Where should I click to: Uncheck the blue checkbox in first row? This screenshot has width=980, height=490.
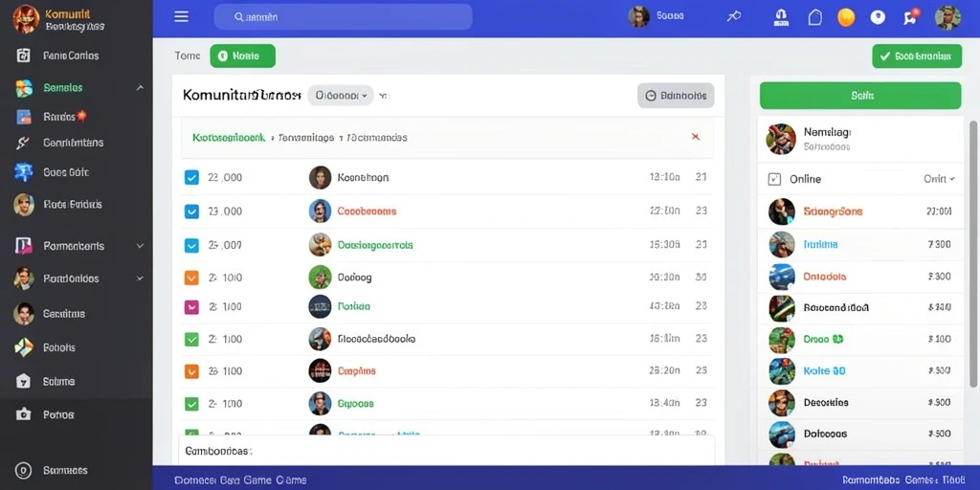point(191,177)
